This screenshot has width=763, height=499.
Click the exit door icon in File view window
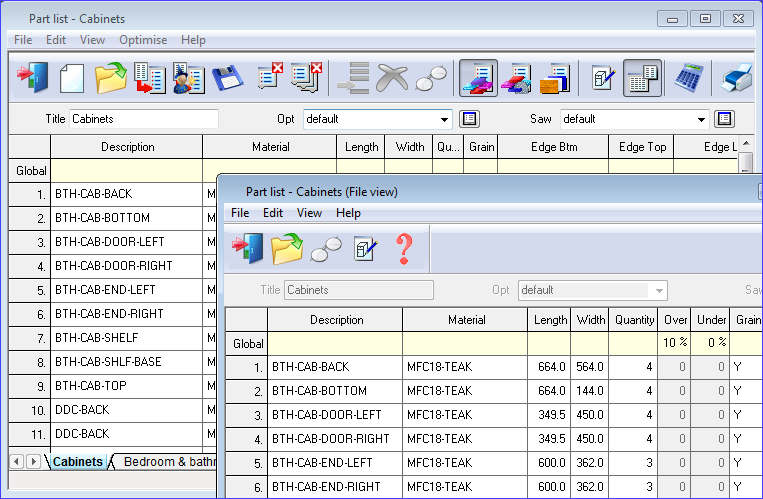coord(248,248)
